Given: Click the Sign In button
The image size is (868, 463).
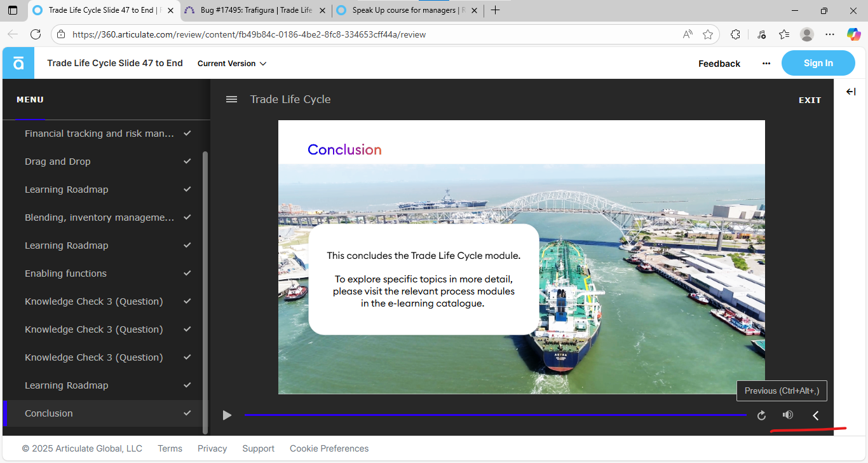Looking at the screenshot, I should [818, 63].
